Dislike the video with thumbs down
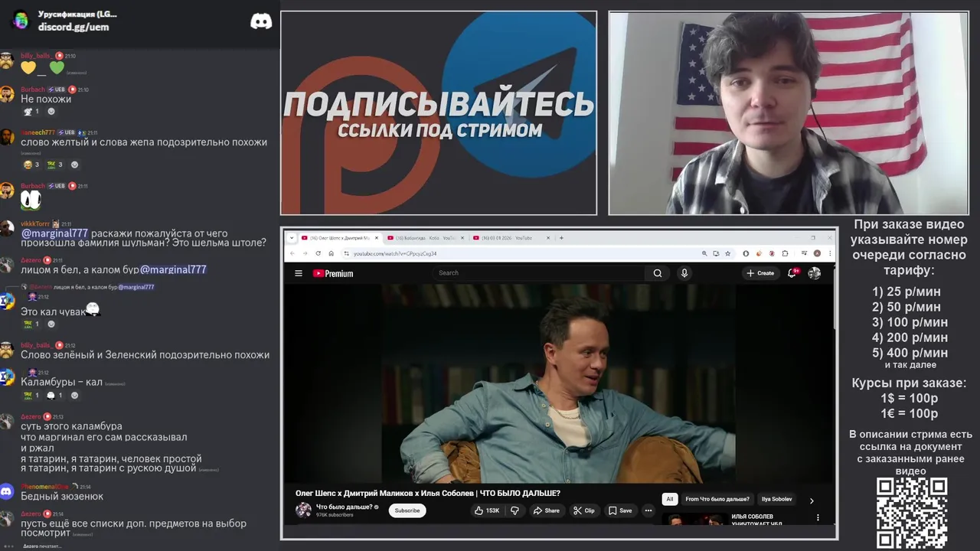This screenshot has height=551, width=980. tap(515, 510)
